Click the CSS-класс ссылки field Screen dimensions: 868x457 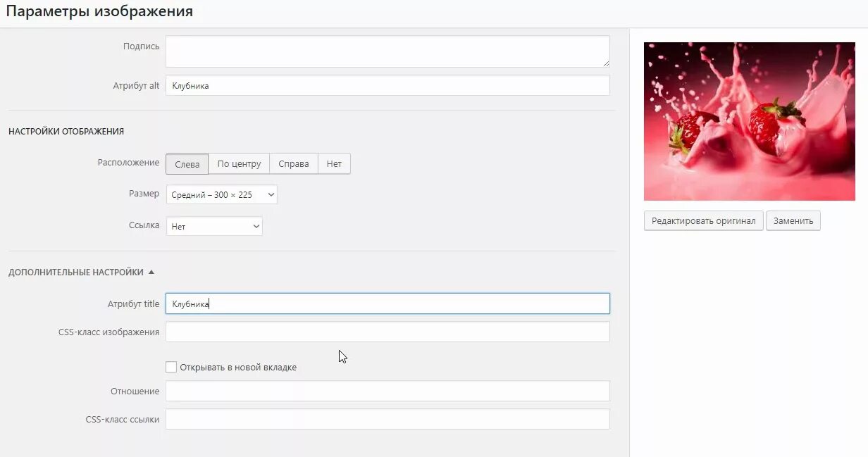pyautogui.click(x=387, y=419)
